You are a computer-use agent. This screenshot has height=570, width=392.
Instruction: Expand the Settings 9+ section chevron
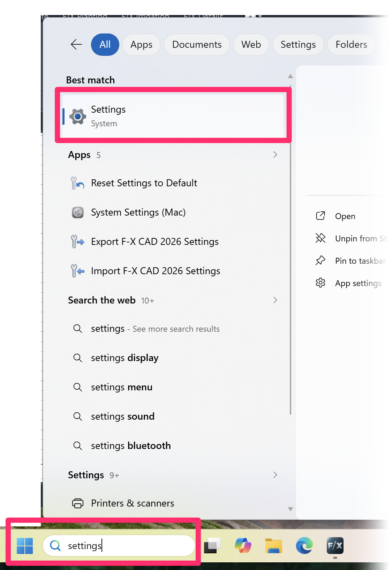click(275, 475)
